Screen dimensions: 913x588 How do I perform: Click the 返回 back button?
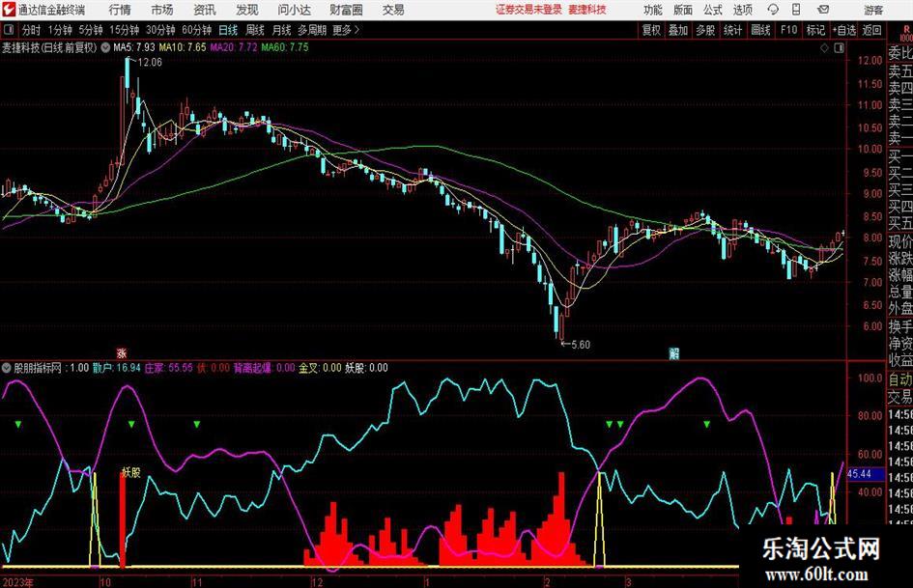pyautogui.click(x=871, y=30)
